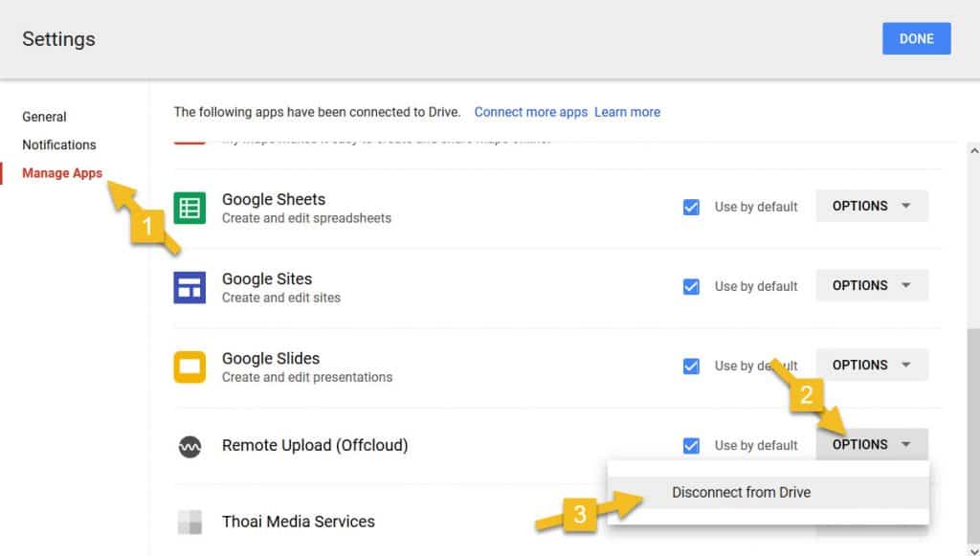Screen dimensions: 980x556
Task: Toggle Use by default for Remote Upload (Offcloud)
Action: pos(691,444)
